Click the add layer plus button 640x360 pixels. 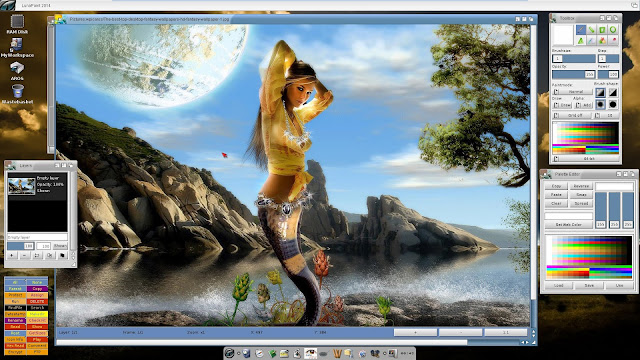click(x=12, y=256)
